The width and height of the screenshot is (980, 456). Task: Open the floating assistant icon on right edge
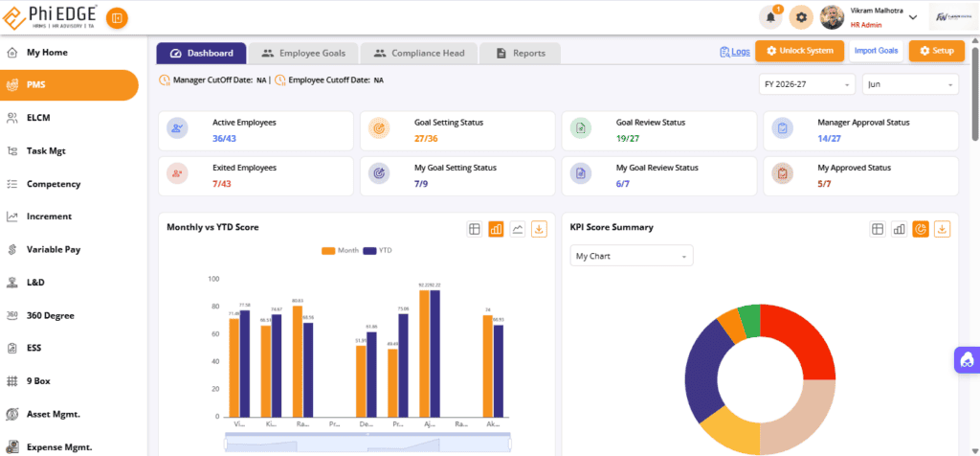pyautogui.click(x=968, y=360)
